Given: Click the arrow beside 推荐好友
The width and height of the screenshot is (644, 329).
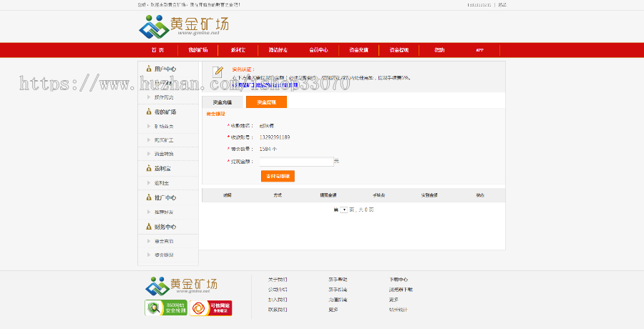Looking at the screenshot, I should click(149, 212).
